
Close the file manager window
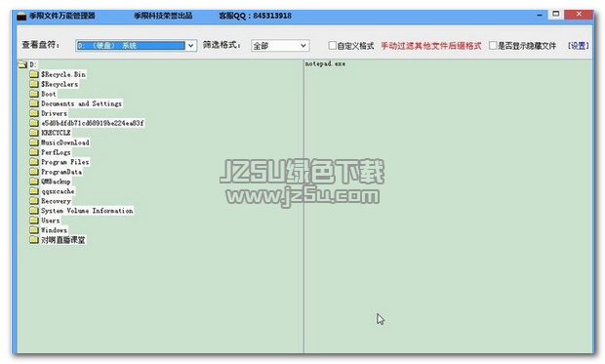click(579, 15)
